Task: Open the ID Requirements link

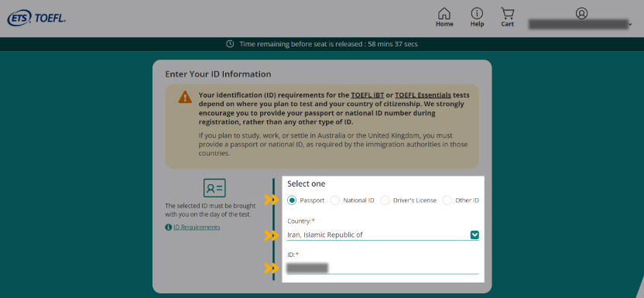Action: click(x=197, y=228)
